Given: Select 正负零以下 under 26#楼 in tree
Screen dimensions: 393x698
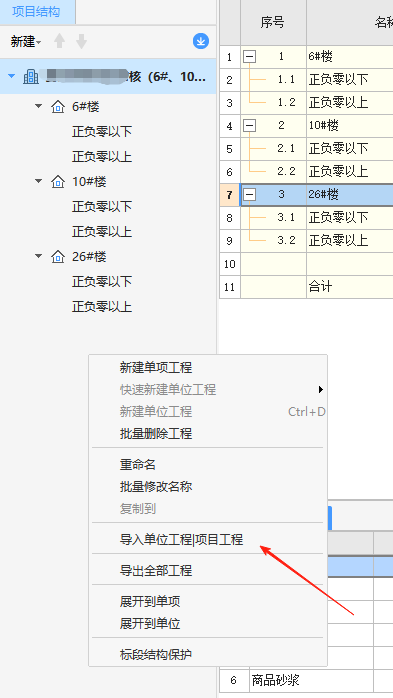Looking at the screenshot, I should click(x=102, y=281).
